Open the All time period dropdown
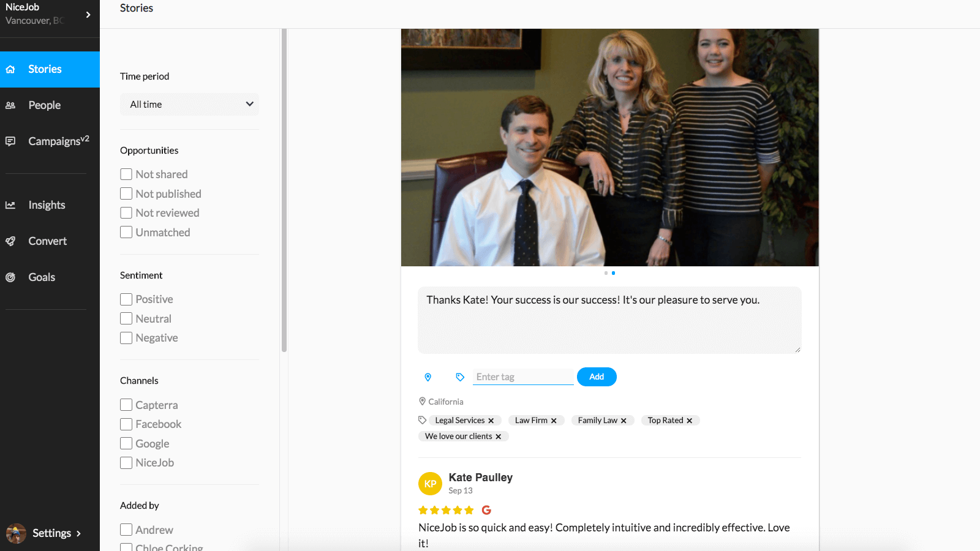This screenshot has width=980, height=551. click(189, 105)
